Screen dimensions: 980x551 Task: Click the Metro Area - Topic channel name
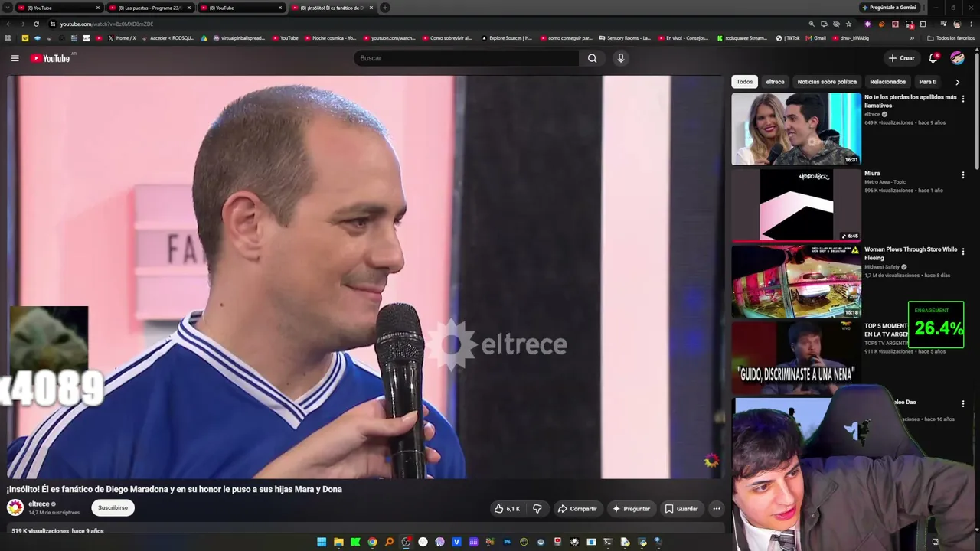pos(885,182)
